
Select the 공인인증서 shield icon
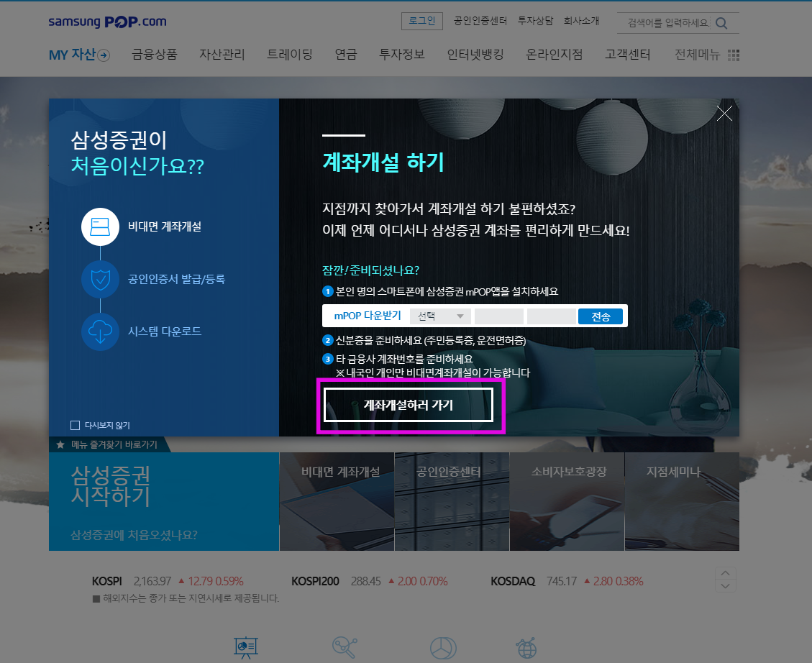click(100, 280)
